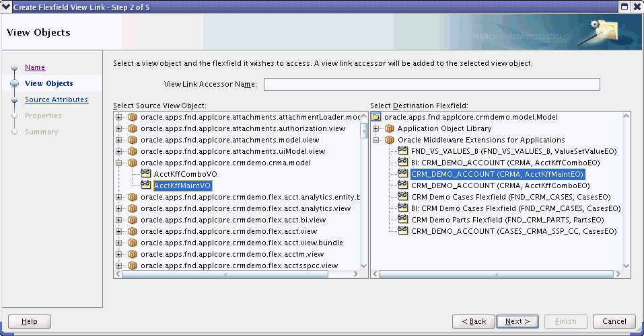This screenshot has width=644, height=336.
Task: Click source tree scroll down arrow
Action: click(x=364, y=266)
